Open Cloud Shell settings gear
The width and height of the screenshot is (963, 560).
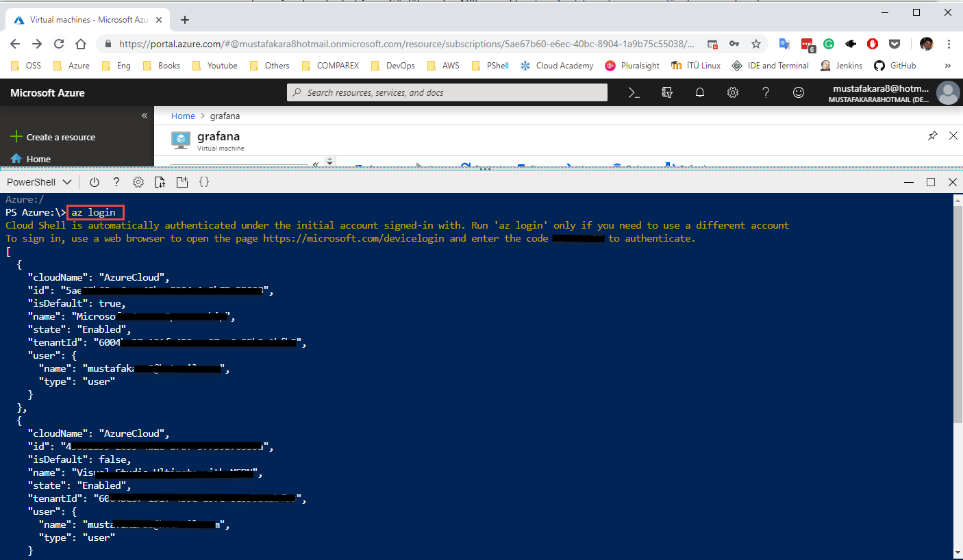point(138,182)
